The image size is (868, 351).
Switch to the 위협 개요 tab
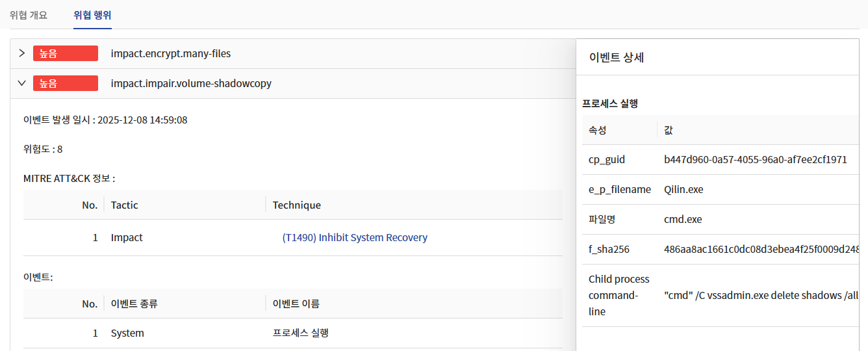tap(29, 15)
